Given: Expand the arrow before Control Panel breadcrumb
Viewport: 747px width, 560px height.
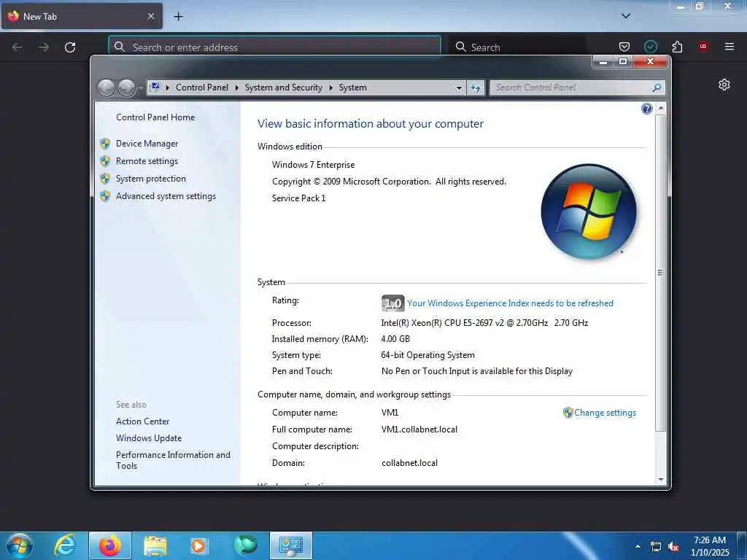Looking at the screenshot, I should point(167,87).
